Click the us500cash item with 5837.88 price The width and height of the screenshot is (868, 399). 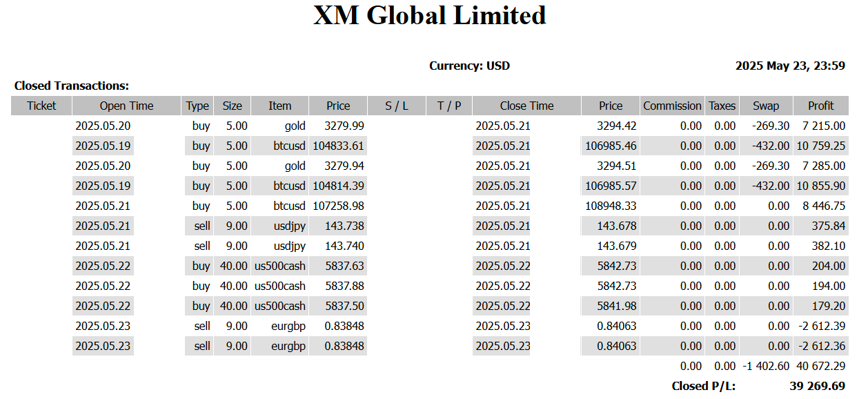point(279,286)
